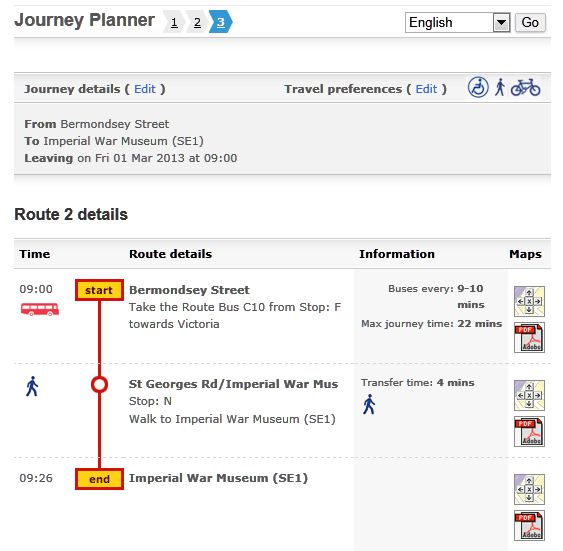Go to Journey Planner step 1
Image resolution: width=563 pixels, height=551 pixels.
(174, 23)
